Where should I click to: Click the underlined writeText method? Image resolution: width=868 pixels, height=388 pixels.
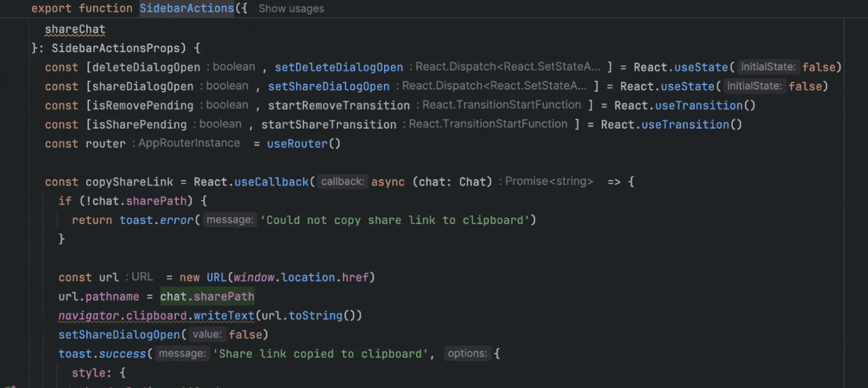(224, 316)
